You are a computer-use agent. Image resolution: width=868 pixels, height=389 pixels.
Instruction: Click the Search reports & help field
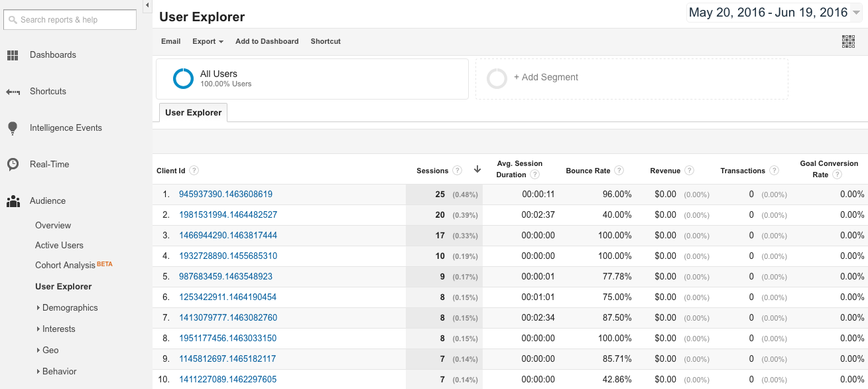pos(70,20)
